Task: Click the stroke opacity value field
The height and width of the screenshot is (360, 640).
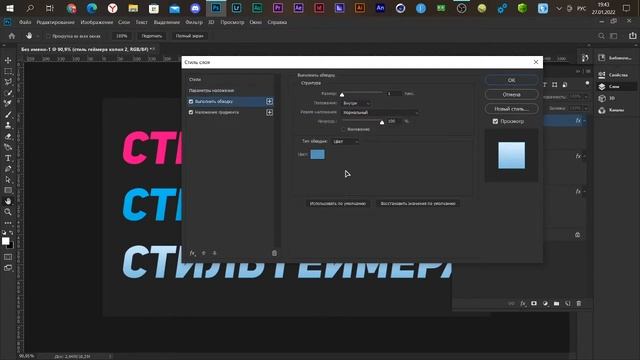Action: point(393,121)
